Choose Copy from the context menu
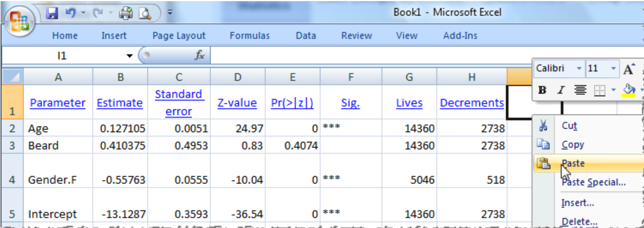This screenshot has height=228, width=644. click(x=573, y=145)
